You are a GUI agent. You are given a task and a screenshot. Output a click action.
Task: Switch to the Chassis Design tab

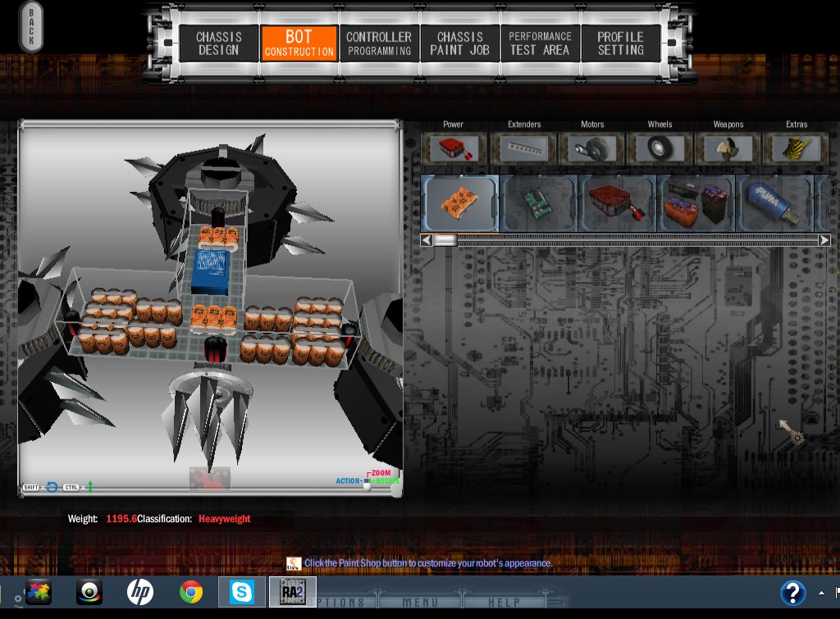coord(218,43)
